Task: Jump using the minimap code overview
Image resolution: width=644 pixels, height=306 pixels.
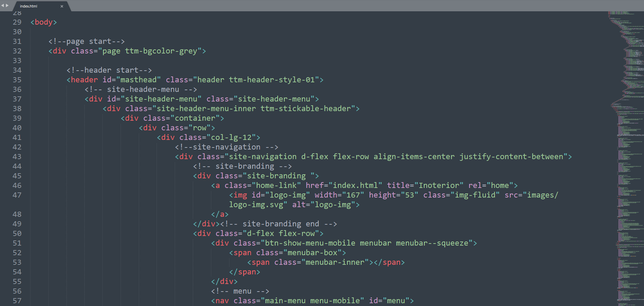Action: point(626,158)
